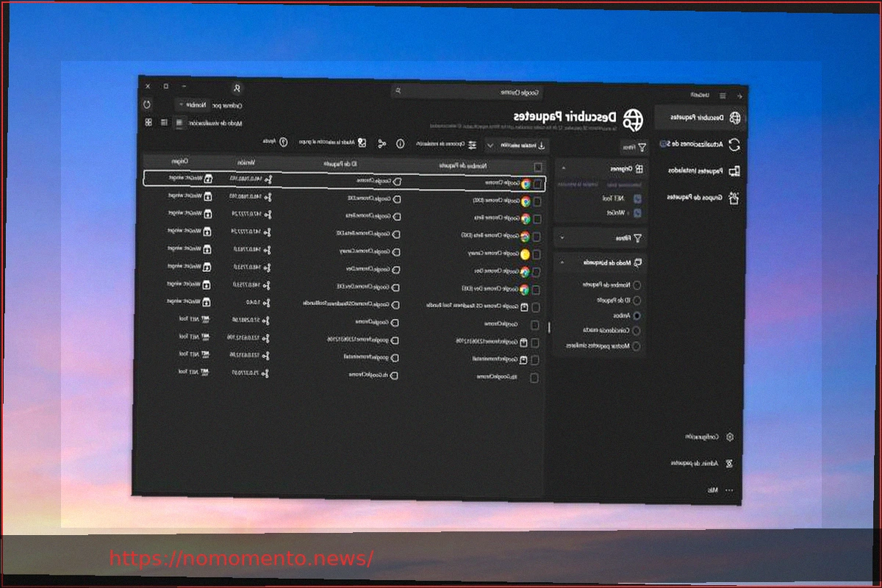Sort by the Origen column header
Screen dimensions: 882x588
181,161
